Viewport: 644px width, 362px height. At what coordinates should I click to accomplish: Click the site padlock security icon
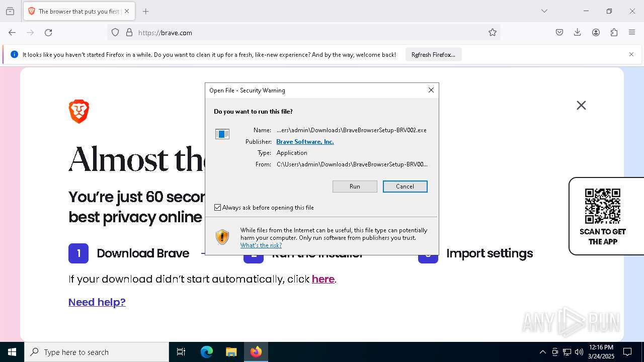pos(129,33)
